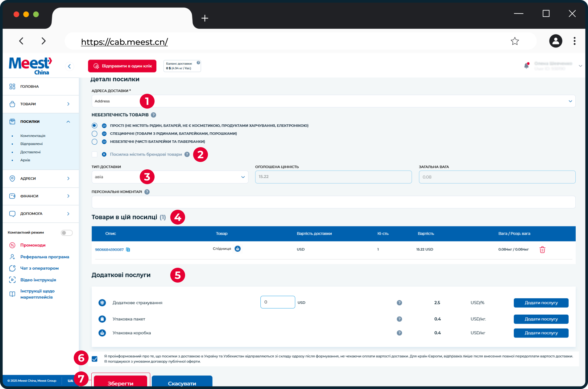Expand the Товари sidebar section

point(41,104)
